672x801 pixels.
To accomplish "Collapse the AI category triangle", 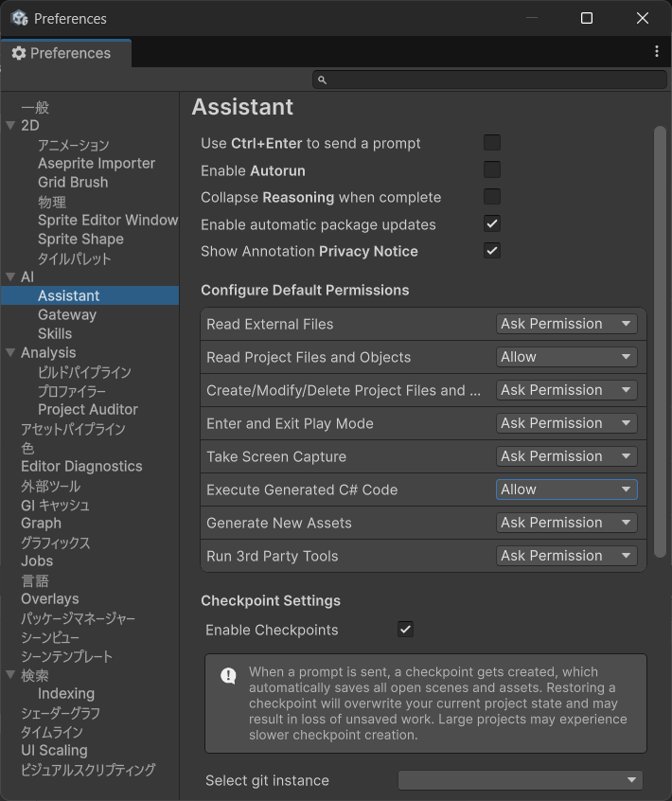I will pos(10,276).
